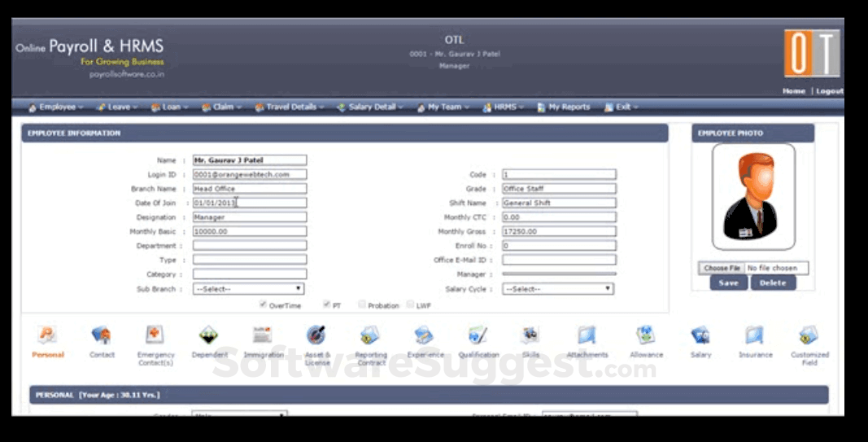Click the Choose File button
The height and width of the screenshot is (442, 868).
point(722,268)
